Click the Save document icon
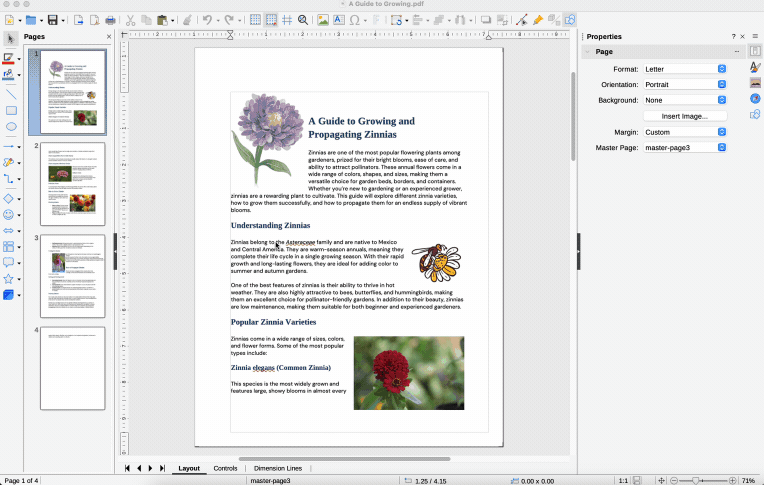Viewport: 764px width, 485px height. [x=54, y=20]
